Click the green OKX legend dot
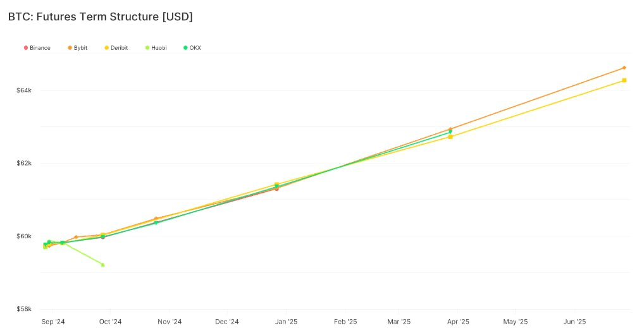 click(x=185, y=47)
